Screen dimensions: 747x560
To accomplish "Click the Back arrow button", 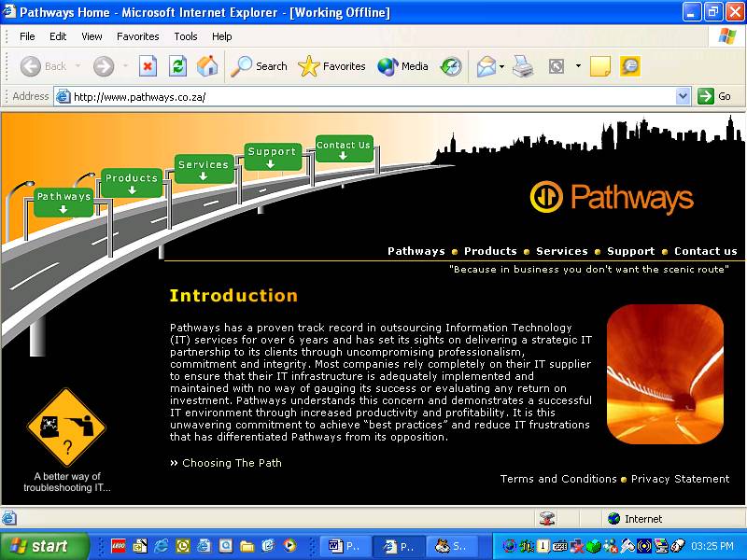I will [x=43, y=66].
